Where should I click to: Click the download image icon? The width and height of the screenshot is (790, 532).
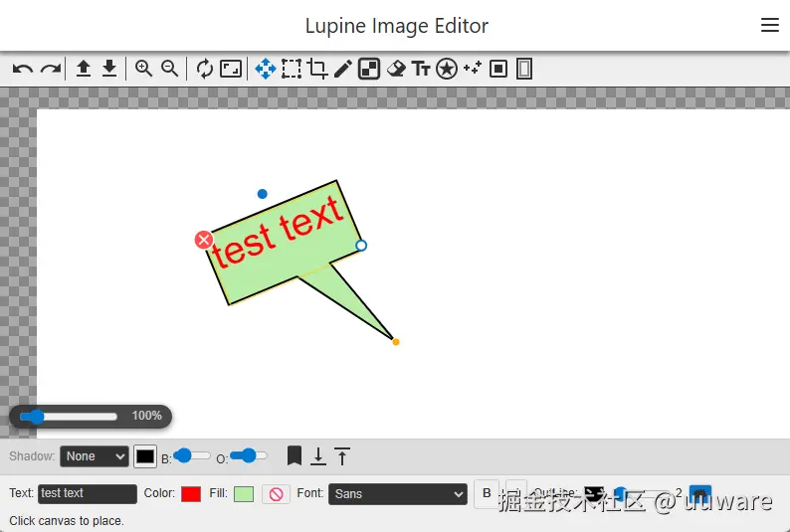109,69
